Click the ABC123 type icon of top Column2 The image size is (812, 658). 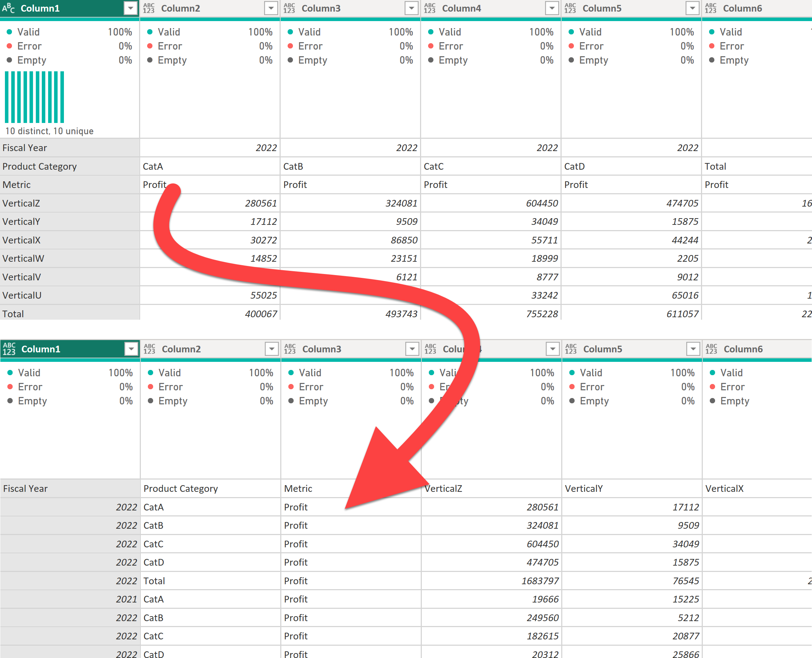point(149,8)
